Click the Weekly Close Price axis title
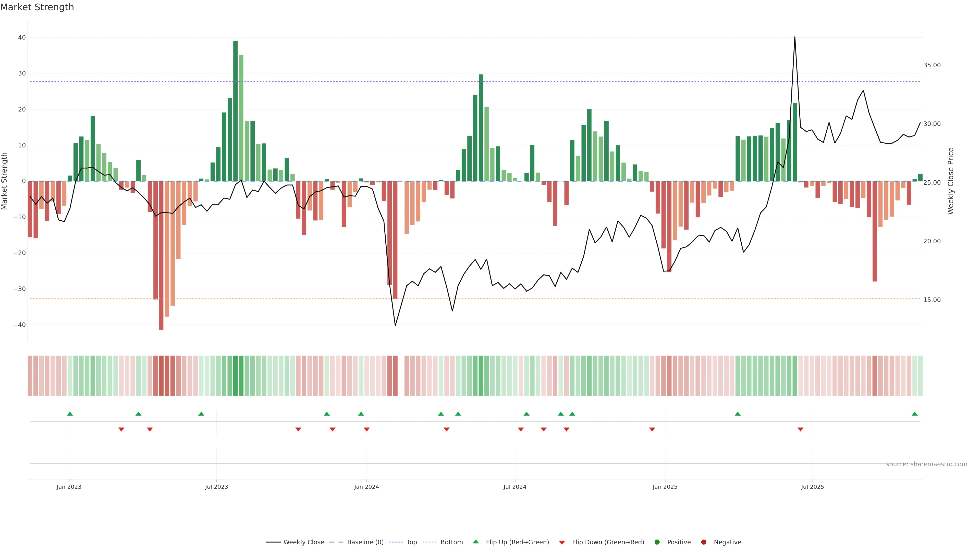980x551 pixels. tap(951, 181)
